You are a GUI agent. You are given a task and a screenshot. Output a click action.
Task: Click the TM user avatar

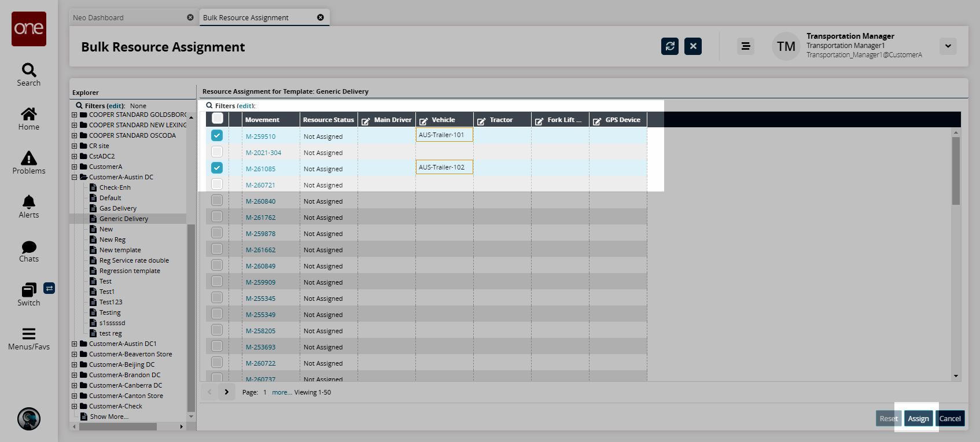tap(786, 46)
